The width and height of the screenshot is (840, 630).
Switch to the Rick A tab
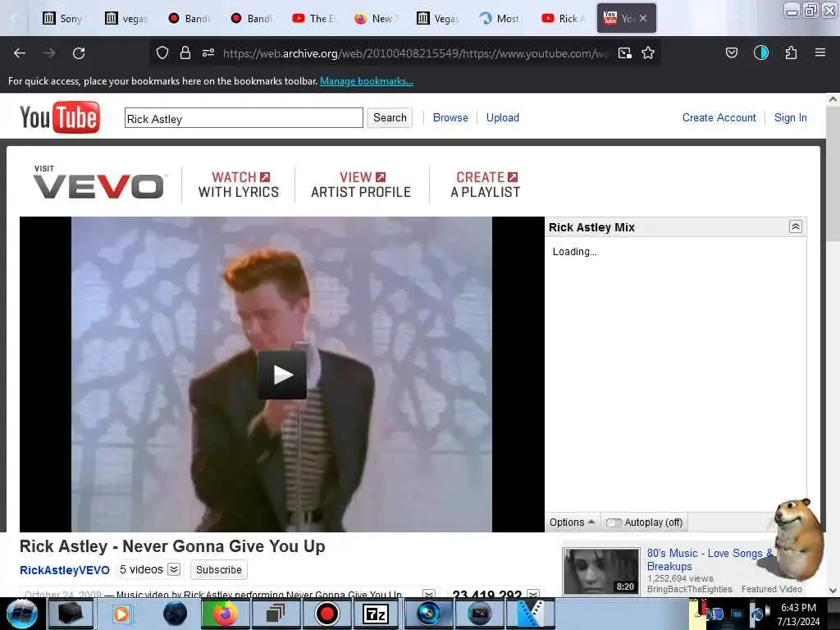click(564, 18)
